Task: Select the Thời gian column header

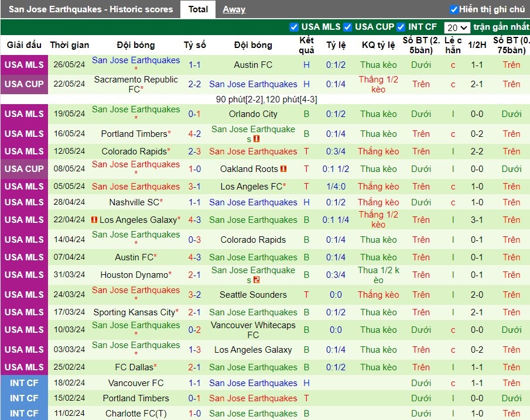Action: click(70, 45)
